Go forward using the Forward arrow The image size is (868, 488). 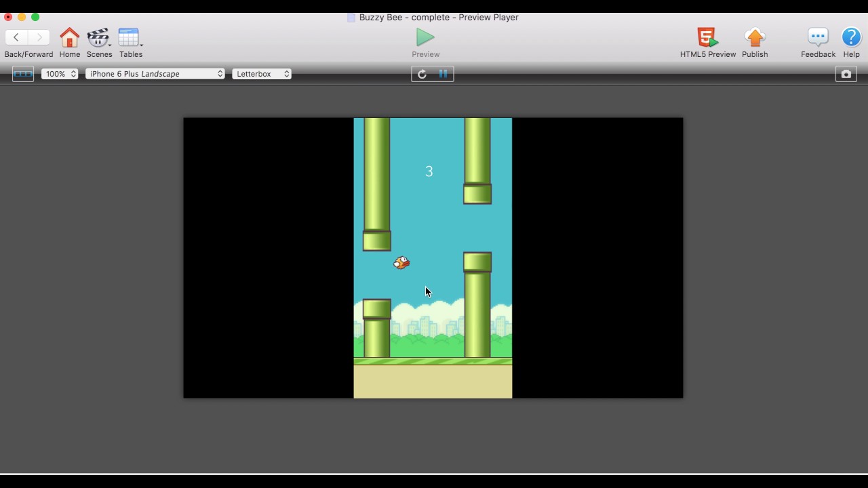pos(39,37)
